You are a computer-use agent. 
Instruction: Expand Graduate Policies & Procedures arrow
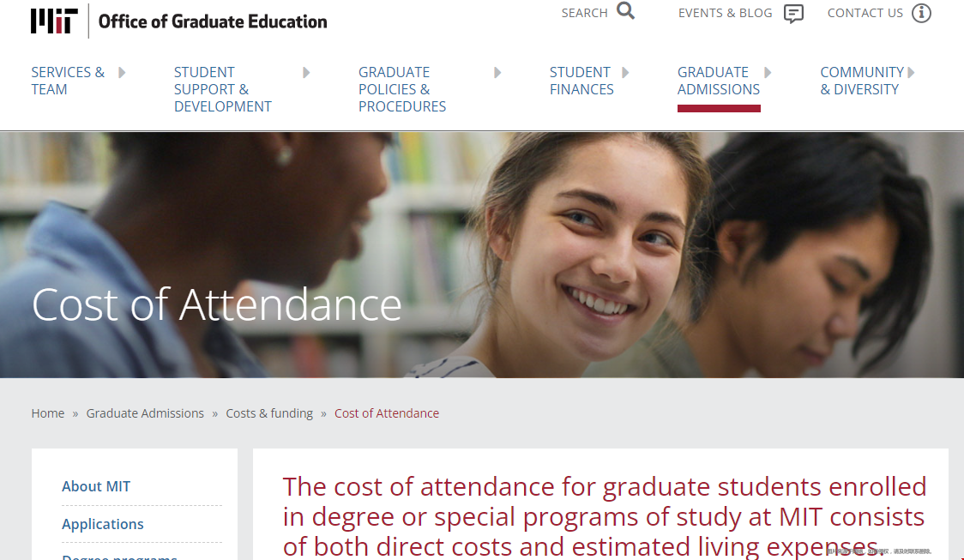[497, 73]
